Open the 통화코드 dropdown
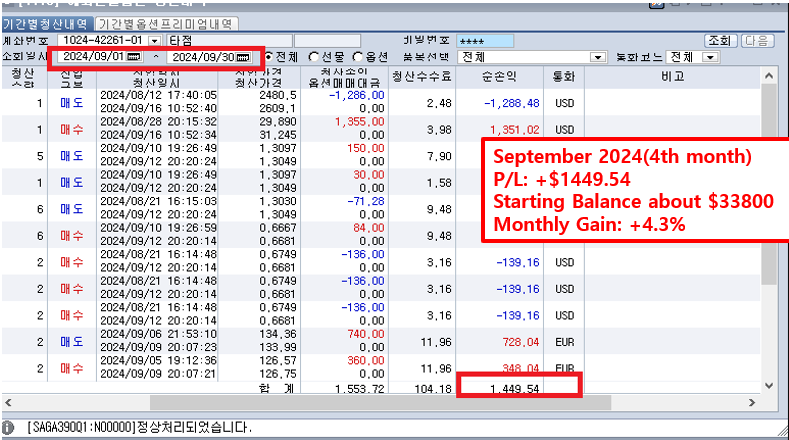 [x=711, y=57]
